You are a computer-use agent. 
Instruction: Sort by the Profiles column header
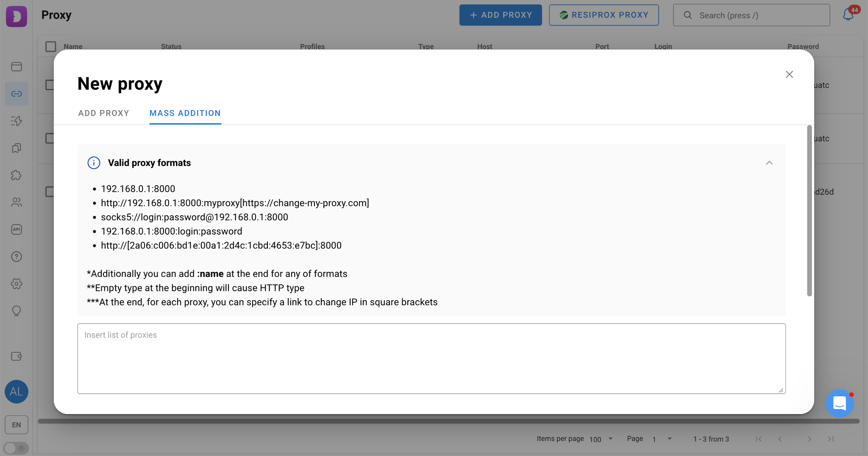[312, 47]
